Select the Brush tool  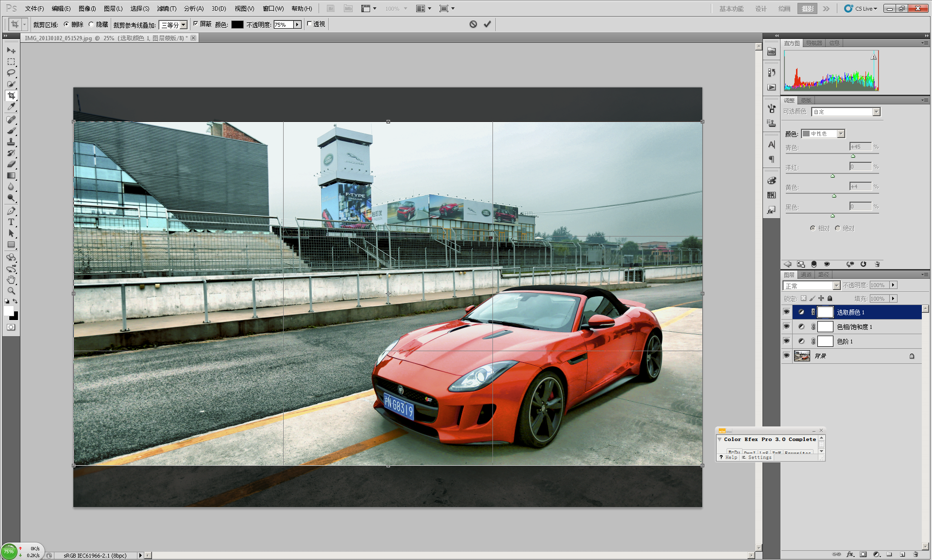coord(11,131)
